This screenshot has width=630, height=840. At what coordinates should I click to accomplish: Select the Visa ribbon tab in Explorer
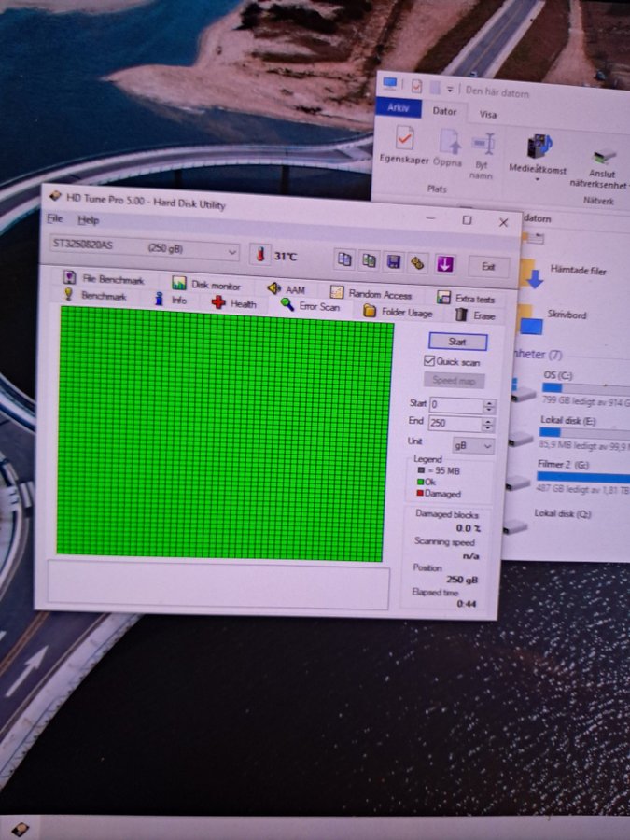click(x=487, y=114)
